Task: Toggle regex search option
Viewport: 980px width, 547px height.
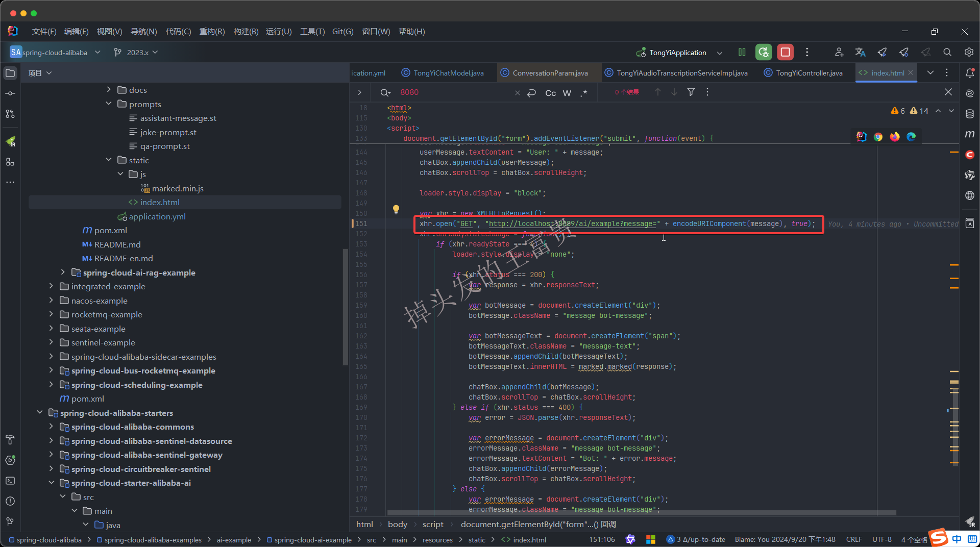Action: (584, 93)
